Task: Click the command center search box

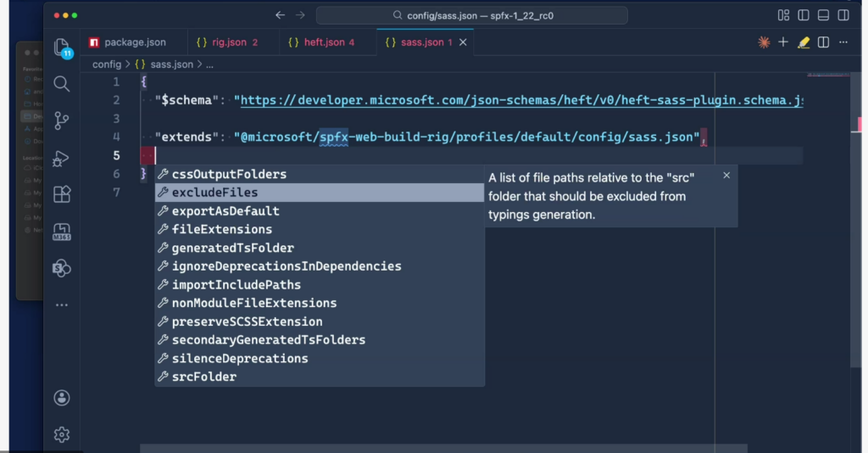Action: 472,15
